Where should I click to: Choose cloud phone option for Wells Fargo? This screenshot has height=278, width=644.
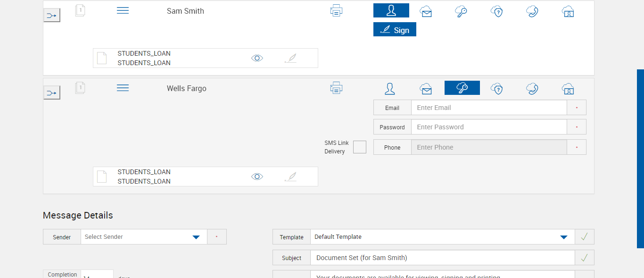tap(532, 88)
